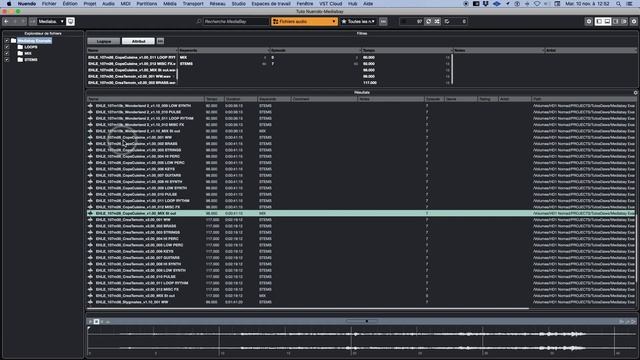This screenshot has width=640, height=360.
Task: Select the STEMS folder in the file browser
Action: click(x=31, y=60)
